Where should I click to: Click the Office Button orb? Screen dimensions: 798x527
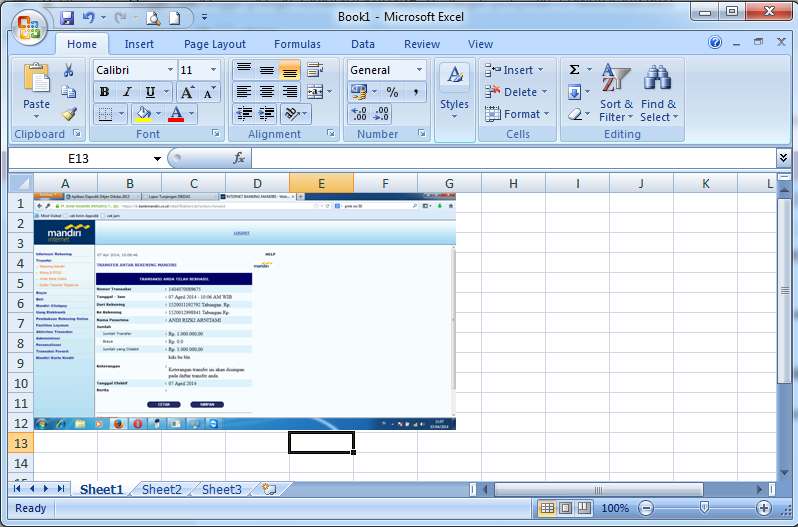(29, 27)
